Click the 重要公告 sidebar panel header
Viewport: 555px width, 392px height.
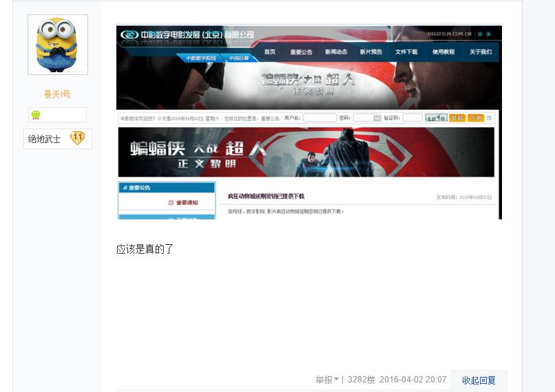tap(167, 187)
